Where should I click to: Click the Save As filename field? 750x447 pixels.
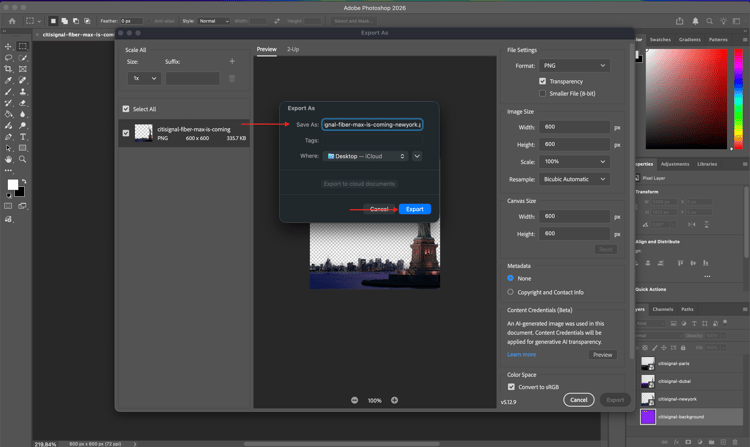(x=372, y=125)
